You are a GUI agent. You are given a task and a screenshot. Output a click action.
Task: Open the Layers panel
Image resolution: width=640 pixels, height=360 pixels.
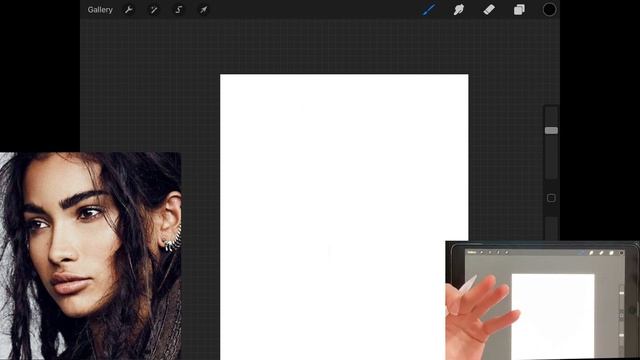click(x=519, y=9)
